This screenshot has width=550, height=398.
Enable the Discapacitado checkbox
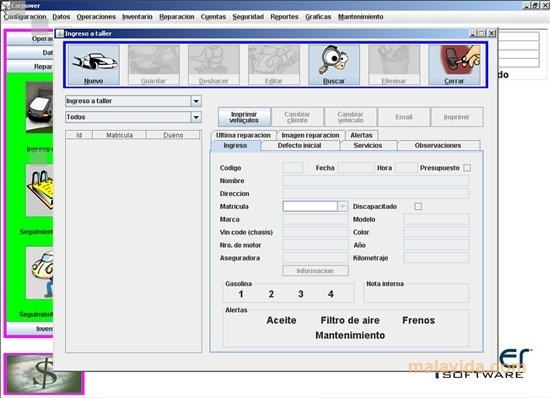pyautogui.click(x=418, y=207)
